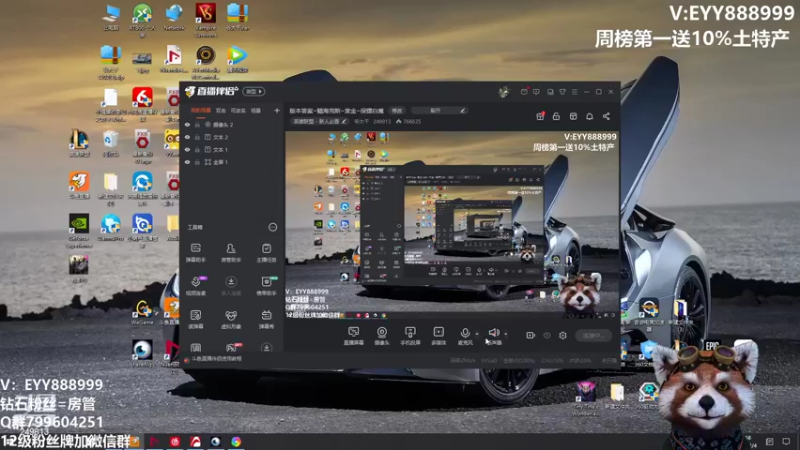
Task: Expand the small arrow beside the speaker icon
Action: 506,334
